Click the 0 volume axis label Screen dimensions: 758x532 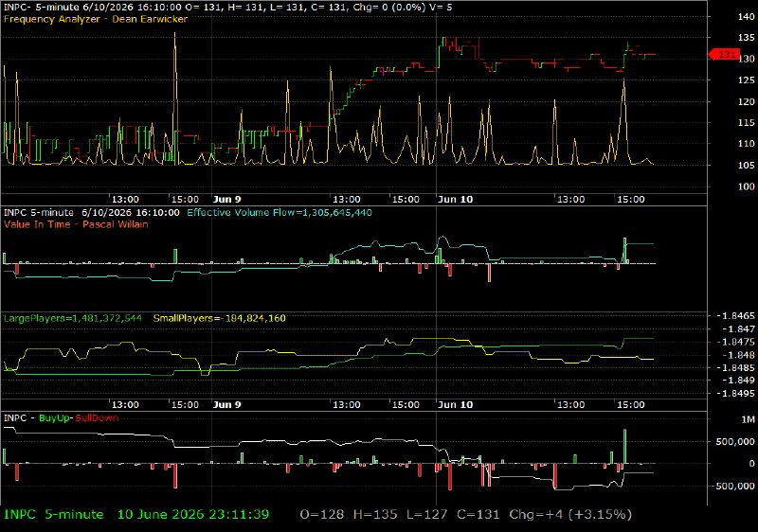(751, 464)
